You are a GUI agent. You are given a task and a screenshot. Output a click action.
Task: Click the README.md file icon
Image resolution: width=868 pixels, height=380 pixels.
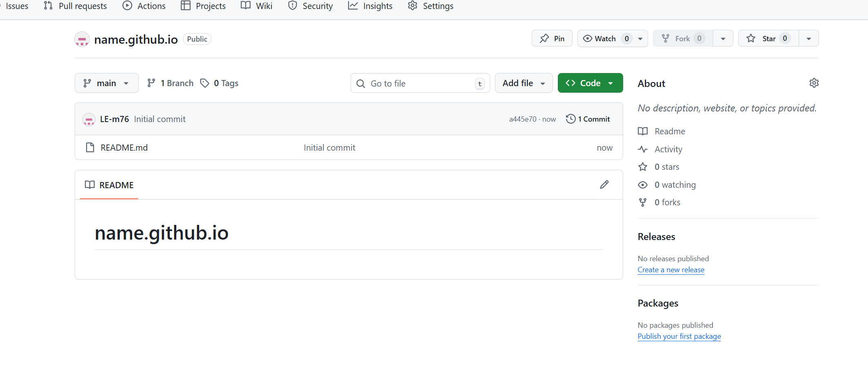point(90,148)
